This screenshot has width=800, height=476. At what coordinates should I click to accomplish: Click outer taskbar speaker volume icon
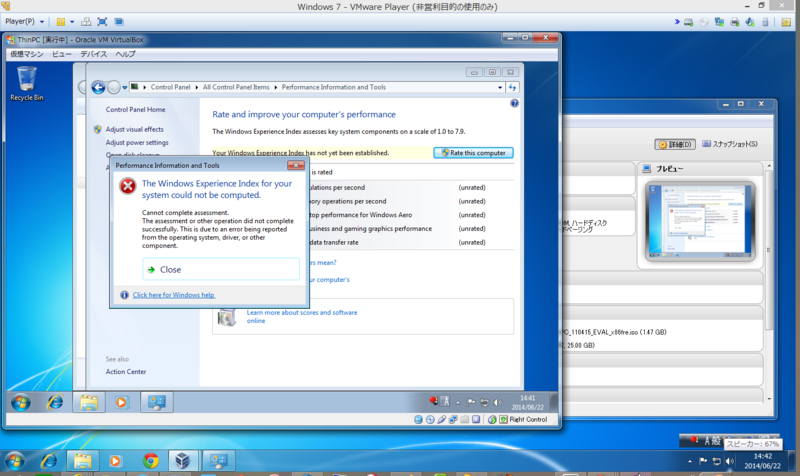[730, 461]
